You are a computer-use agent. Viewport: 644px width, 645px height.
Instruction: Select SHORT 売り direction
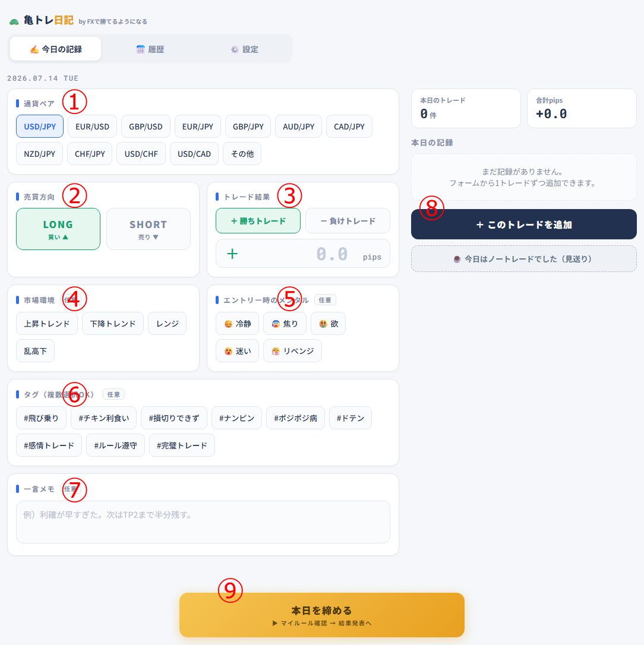(x=149, y=229)
